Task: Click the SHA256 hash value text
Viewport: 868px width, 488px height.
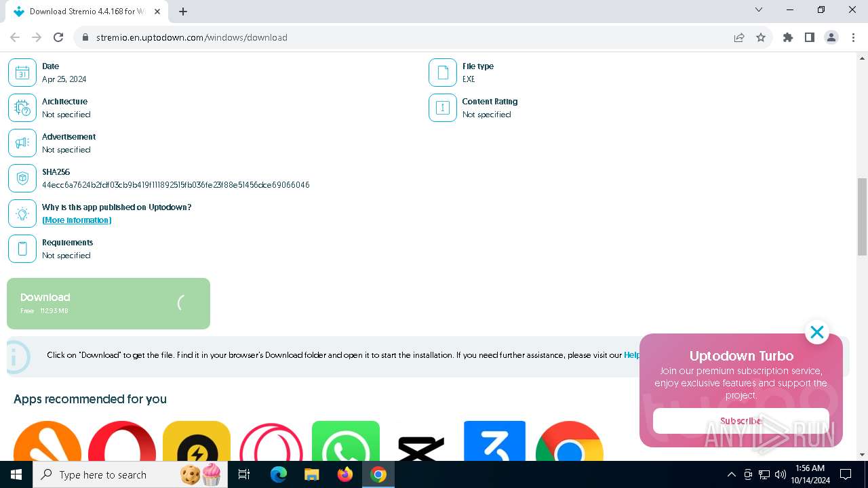Action: (176, 185)
